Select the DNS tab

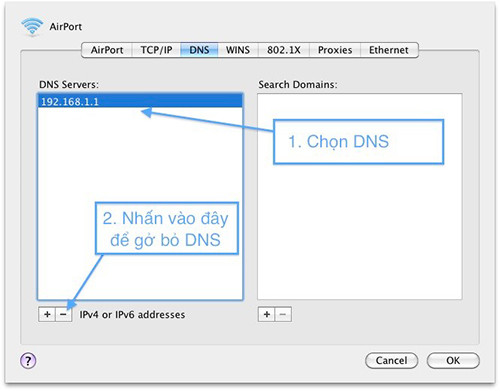199,50
